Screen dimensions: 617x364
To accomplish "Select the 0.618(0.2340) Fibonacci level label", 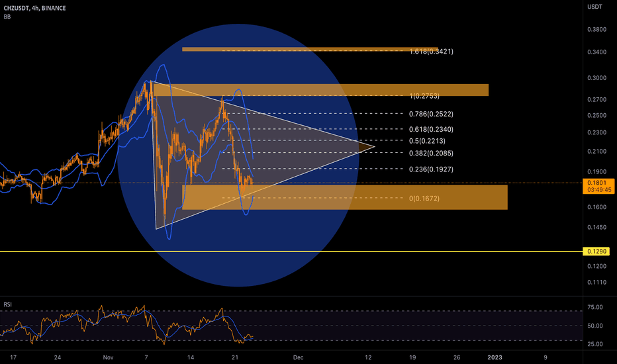I will tap(431, 129).
